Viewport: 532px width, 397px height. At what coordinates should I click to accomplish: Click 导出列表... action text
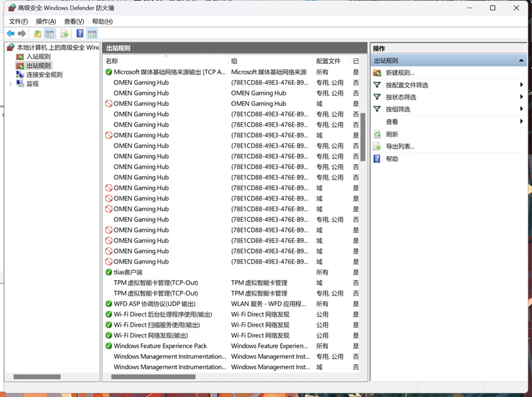click(x=400, y=146)
